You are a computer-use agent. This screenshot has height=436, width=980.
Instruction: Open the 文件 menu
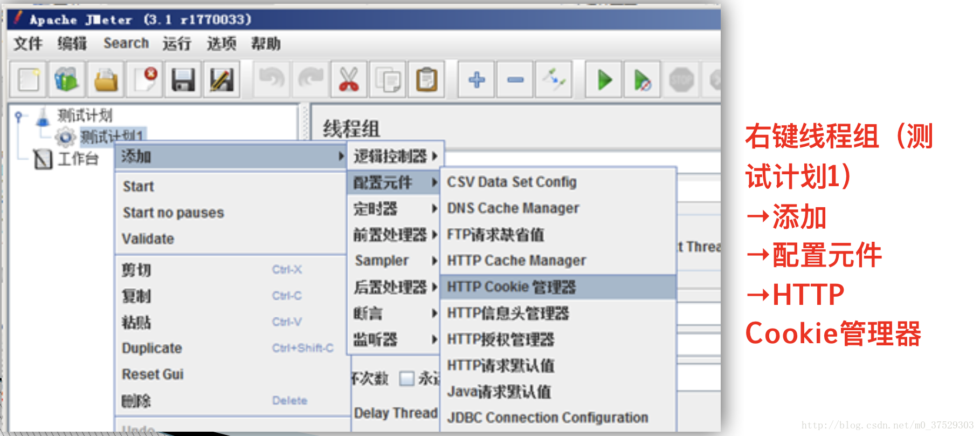pos(28,43)
